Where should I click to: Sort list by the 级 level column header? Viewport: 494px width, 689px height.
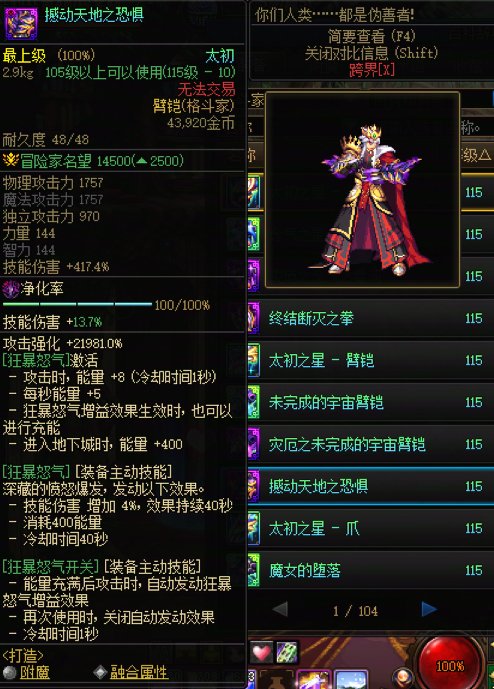pos(477,155)
